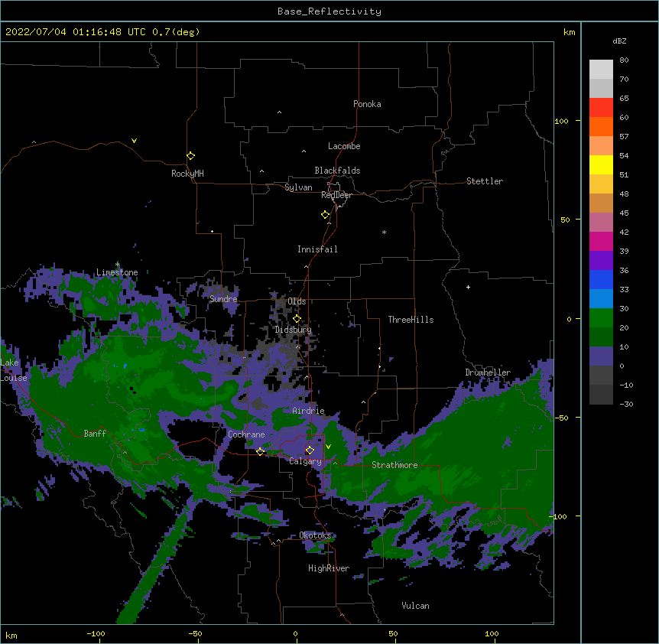Select the pink 45-42 dBZ legend swatch

pyautogui.click(x=601, y=222)
